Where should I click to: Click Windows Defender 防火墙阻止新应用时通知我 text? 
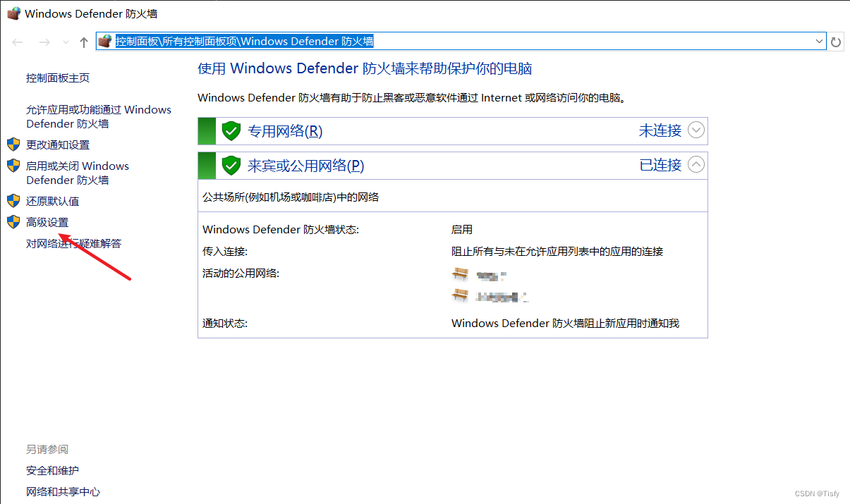pos(565,324)
